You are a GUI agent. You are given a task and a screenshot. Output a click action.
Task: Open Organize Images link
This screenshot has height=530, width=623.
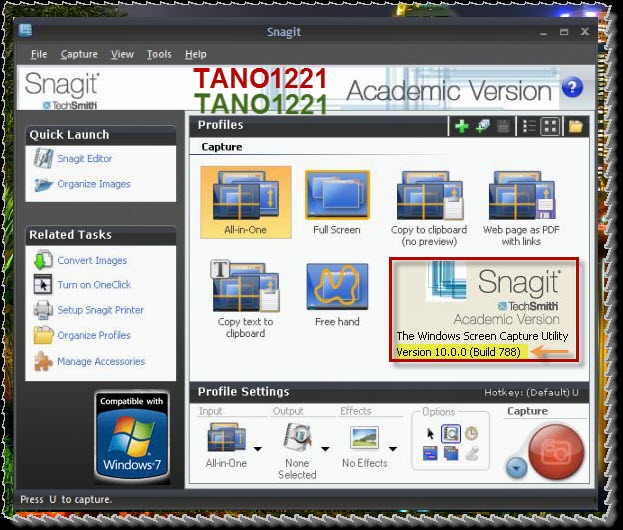(x=94, y=184)
